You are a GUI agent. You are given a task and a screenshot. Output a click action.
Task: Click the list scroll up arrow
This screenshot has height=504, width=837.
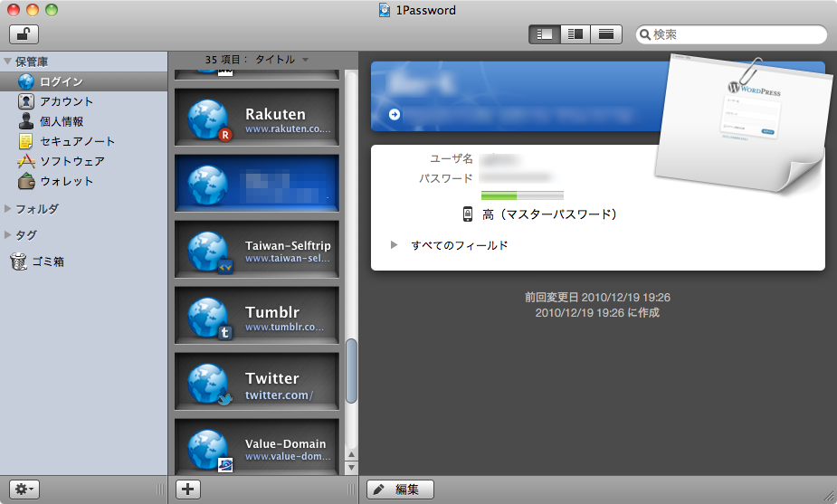point(351,454)
